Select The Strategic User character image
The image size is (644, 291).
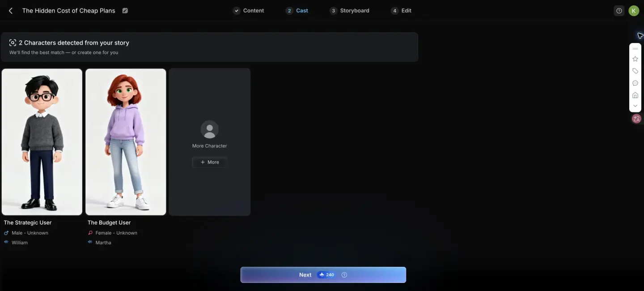coord(42,142)
